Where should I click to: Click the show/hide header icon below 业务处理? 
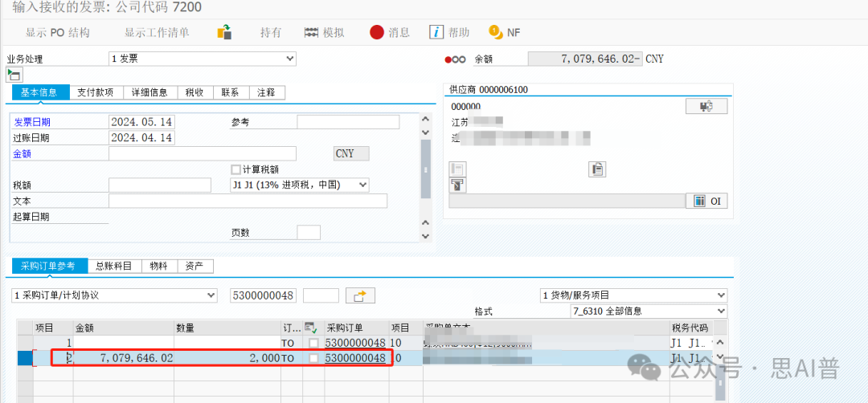(x=14, y=75)
